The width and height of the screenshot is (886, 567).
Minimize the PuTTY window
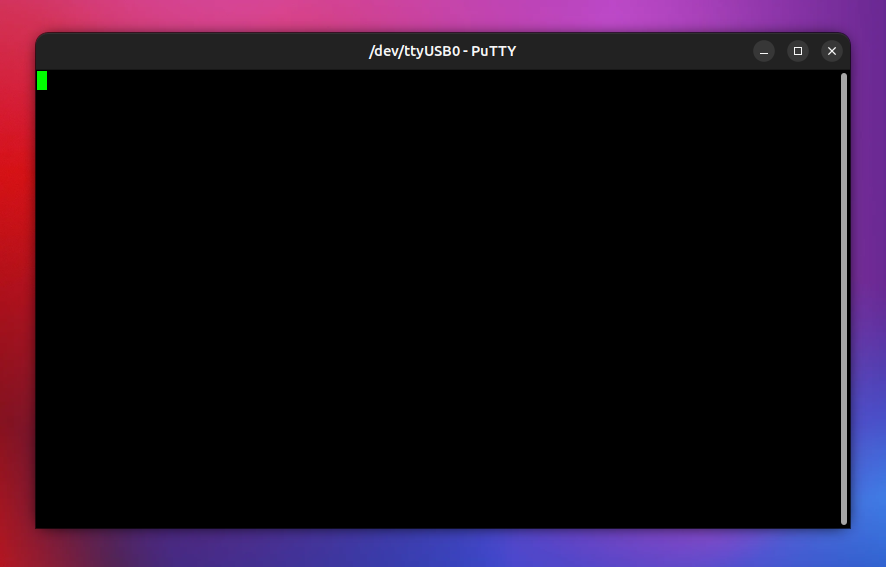763,51
